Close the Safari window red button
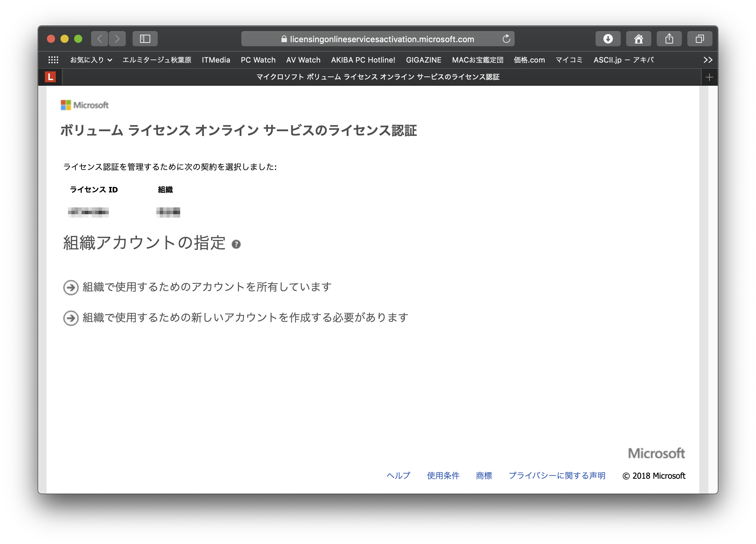Screen dimensions: 756x544 51,39
